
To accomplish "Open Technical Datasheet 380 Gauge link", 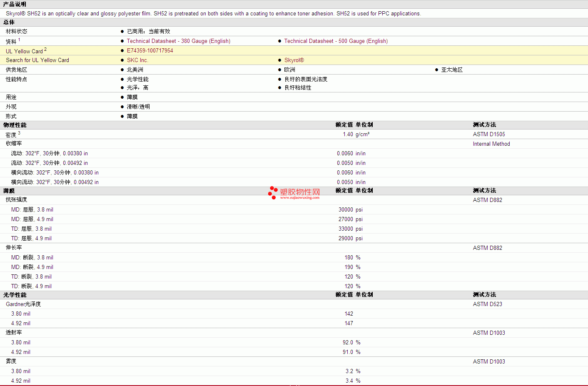I will point(178,41).
